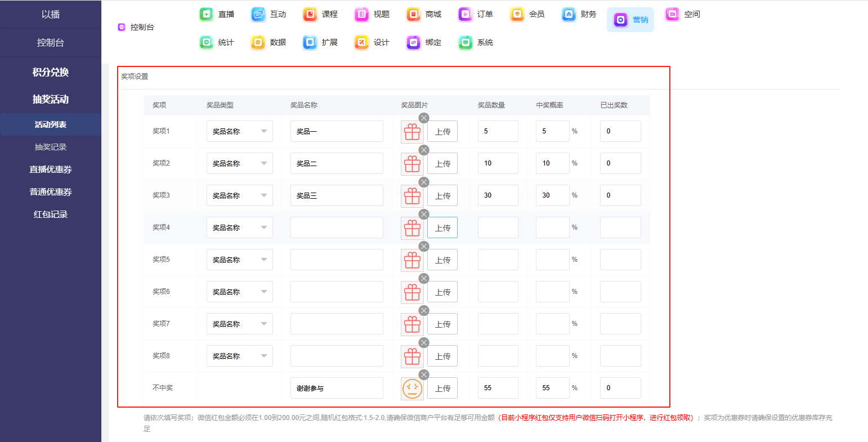The height and width of the screenshot is (442, 868).
Task: Select the 商城 mall icon
Action: click(x=414, y=14)
